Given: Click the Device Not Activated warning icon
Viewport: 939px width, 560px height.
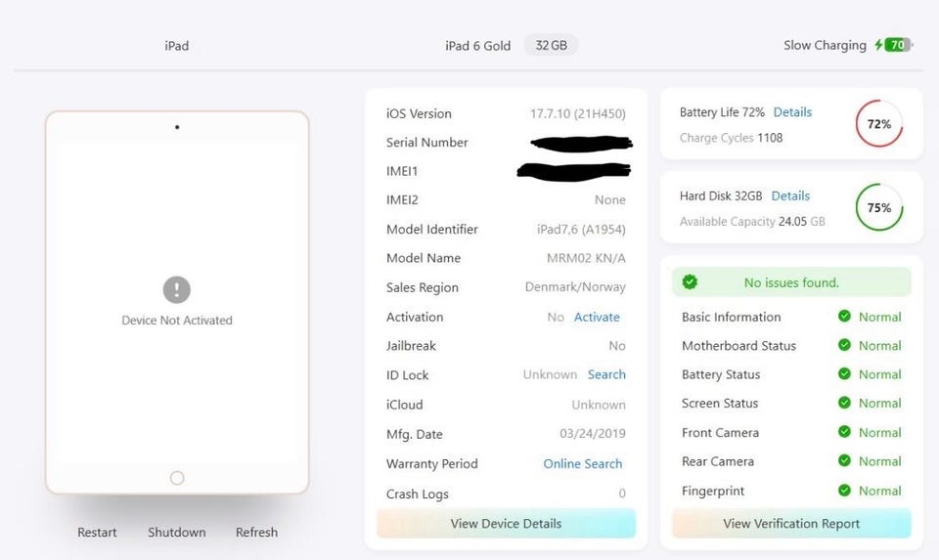Looking at the screenshot, I should pos(177,289).
